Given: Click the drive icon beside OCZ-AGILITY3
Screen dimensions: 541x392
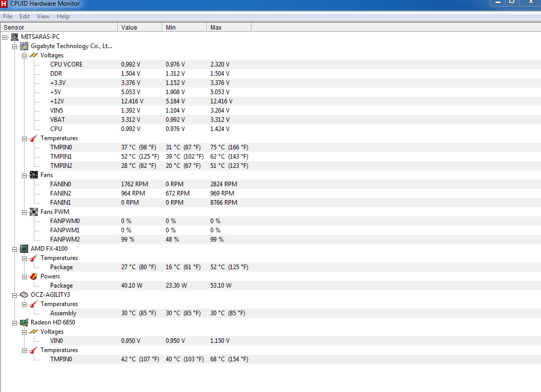Looking at the screenshot, I should (x=24, y=295).
